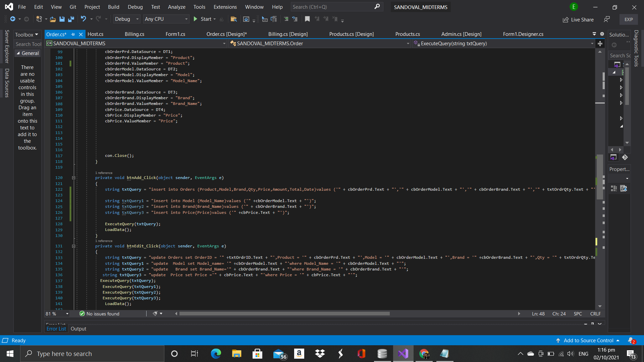Open the Mail app in taskbar
The image size is (644, 362).
pyautogui.click(x=279, y=354)
